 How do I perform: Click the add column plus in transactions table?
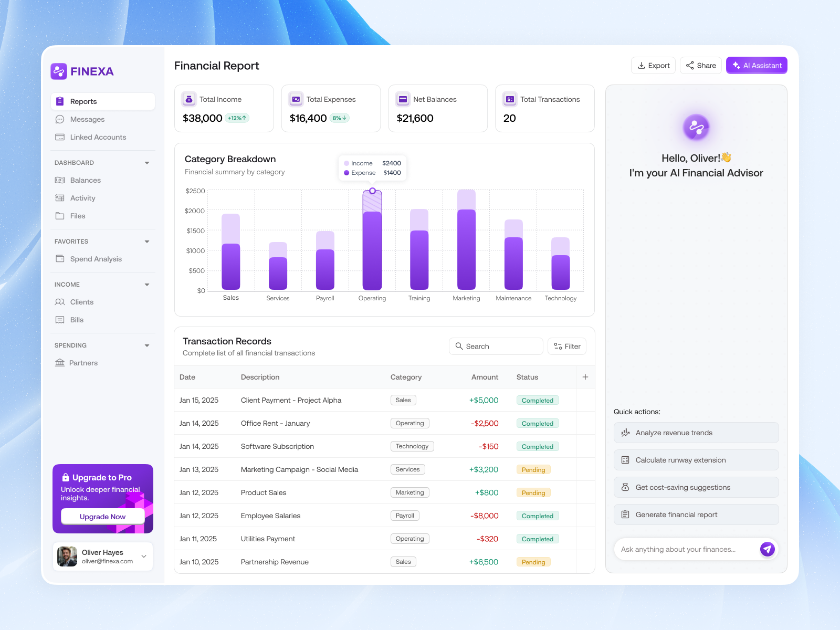coord(585,377)
